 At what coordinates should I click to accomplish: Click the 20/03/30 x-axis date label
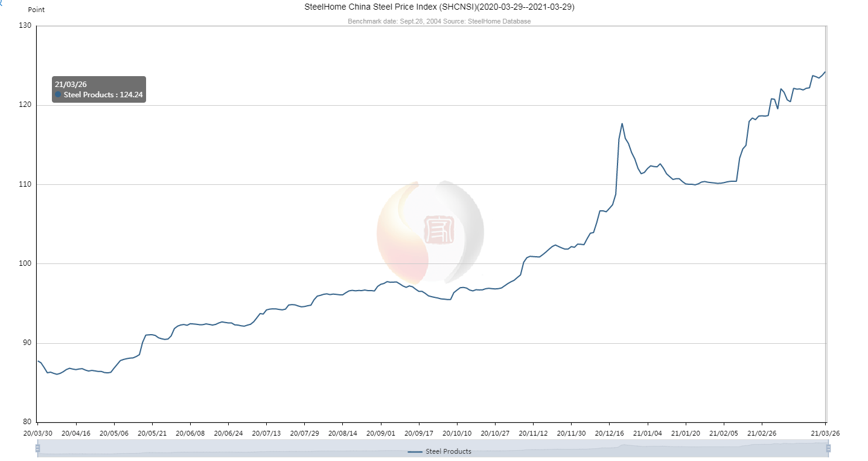(x=37, y=433)
